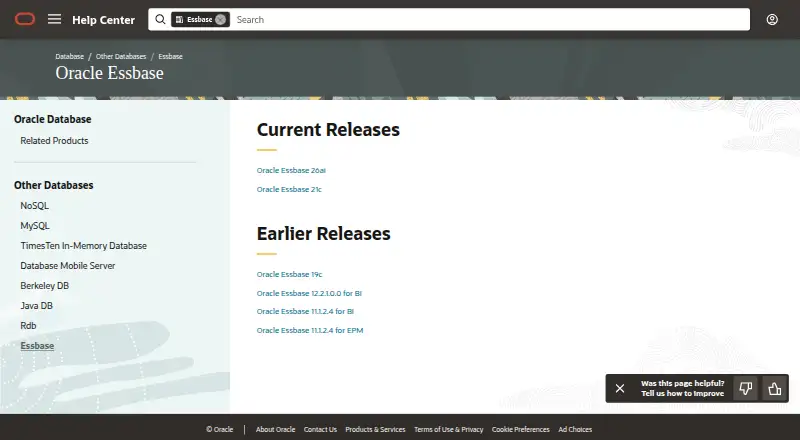Open Oracle Essbase 19c release
Screen dimensions: 800x440
[289, 275]
